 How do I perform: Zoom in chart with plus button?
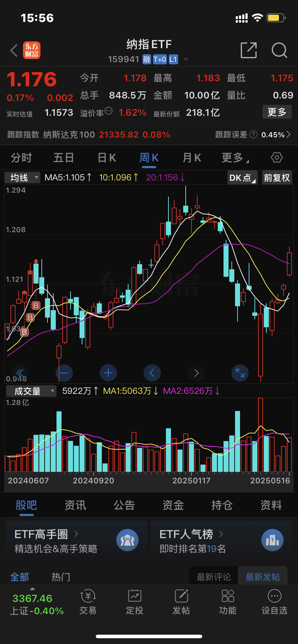click(108, 373)
